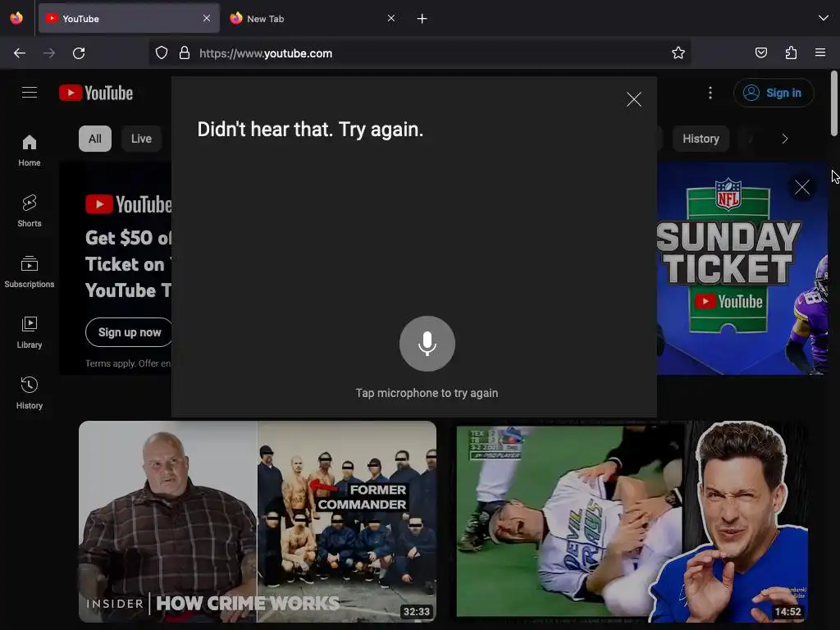Viewport: 840px width, 630px height.
Task: Open the How Crime Works video thumbnail
Action: point(258,521)
